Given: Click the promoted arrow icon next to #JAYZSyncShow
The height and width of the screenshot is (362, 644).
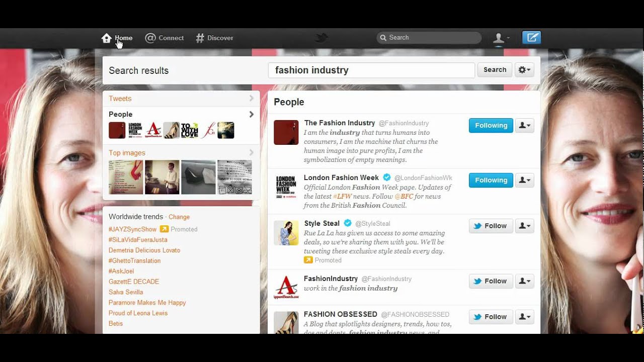Looking at the screenshot, I should coord(164,229).
